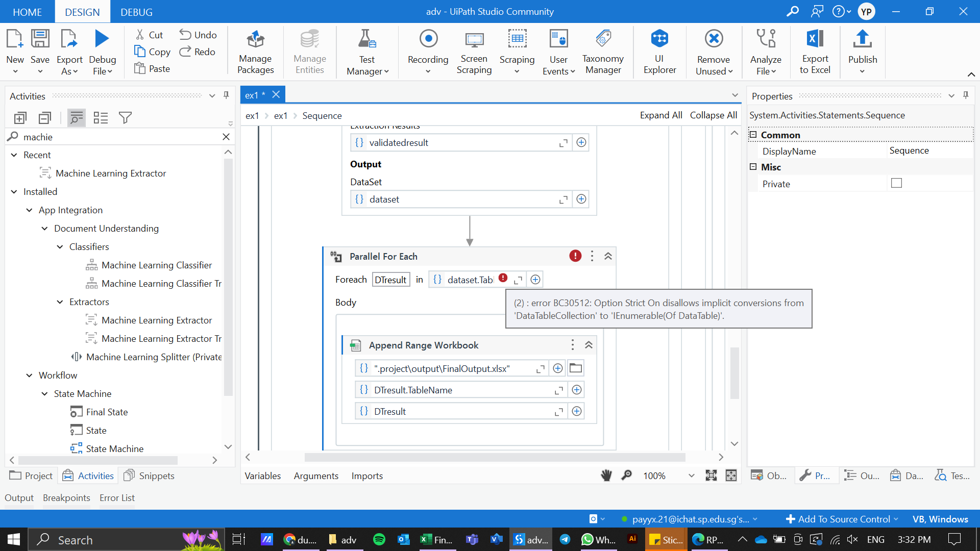980x551 pixels.
Task: Toggle pin on Properties panel
Action: coord(966,95)
